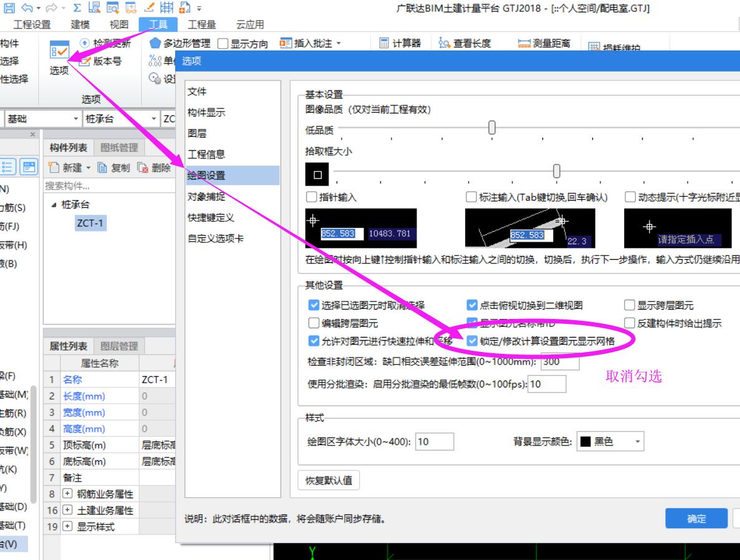Click the locate element icon beside Sigma
The image size is (740, 560).
pos(94,7)
